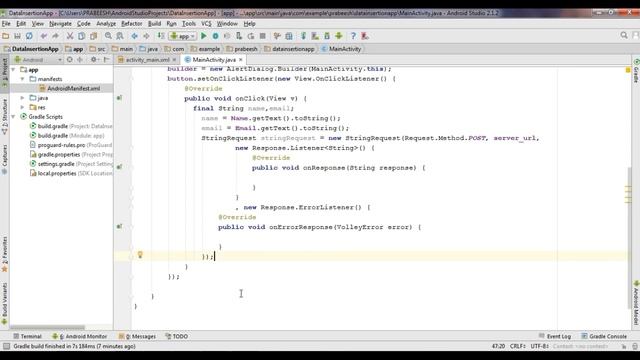This screenshot has height=360, width=640.
Task: Click the editor vertical scrollbar
Action: pos(629,238)
